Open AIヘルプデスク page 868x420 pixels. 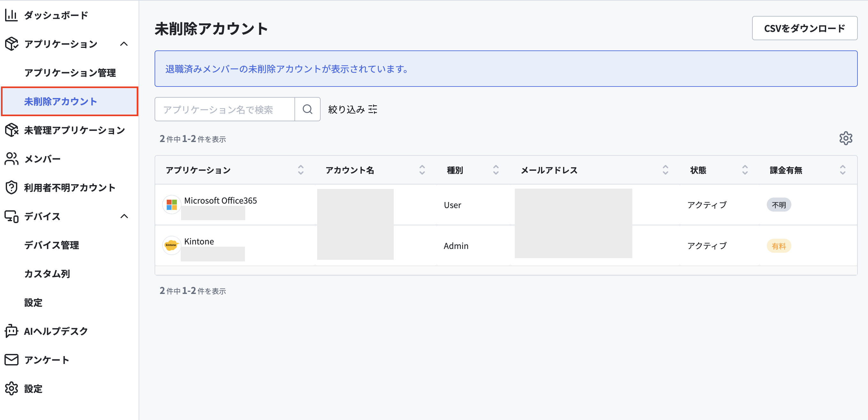point(56,331)
